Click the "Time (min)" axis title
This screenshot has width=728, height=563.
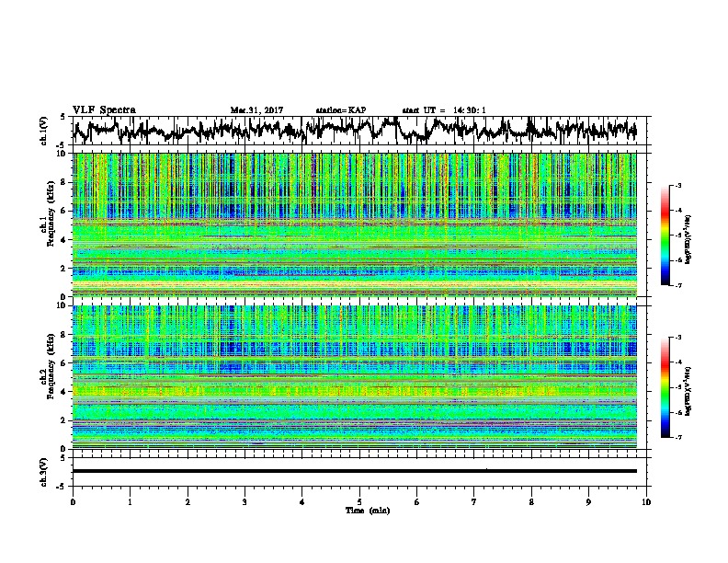[x=368, y=511]
